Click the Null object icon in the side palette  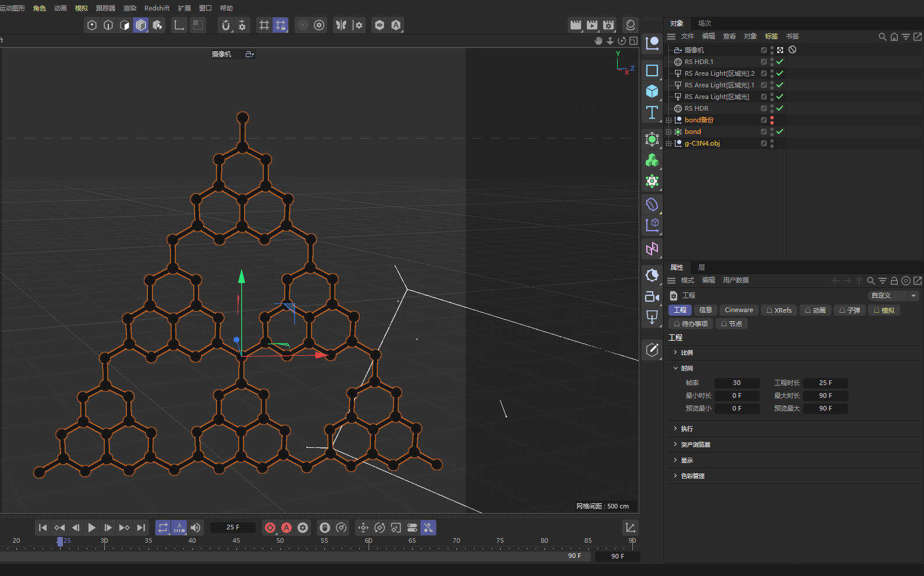tap(652, 43)
